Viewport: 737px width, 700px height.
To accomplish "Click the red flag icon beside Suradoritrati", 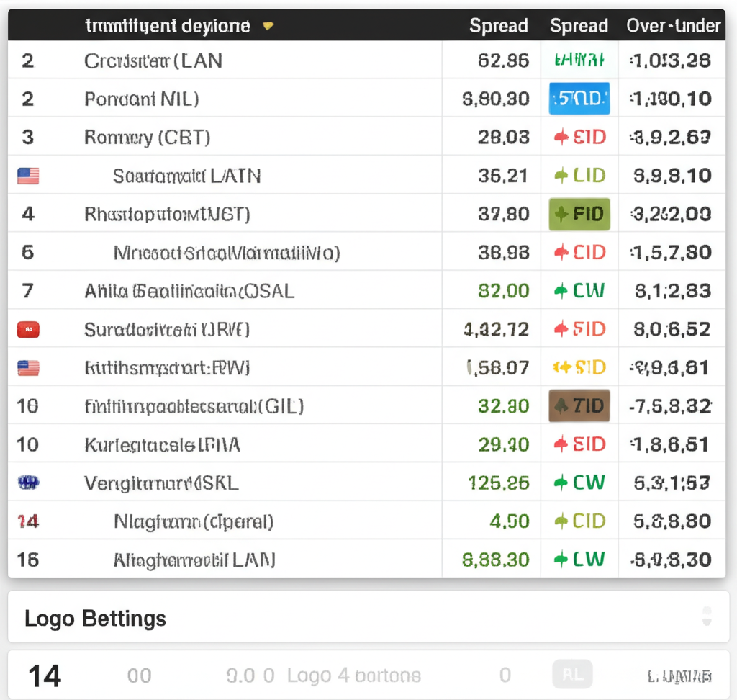I will [28, 330].
